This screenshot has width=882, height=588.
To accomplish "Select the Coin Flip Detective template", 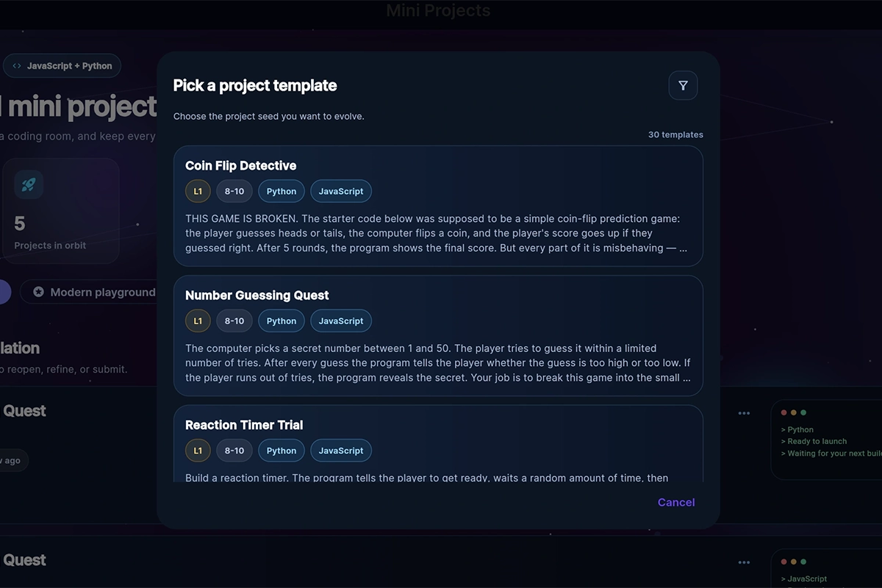I will pyautogui.click(x=438, y=206).
